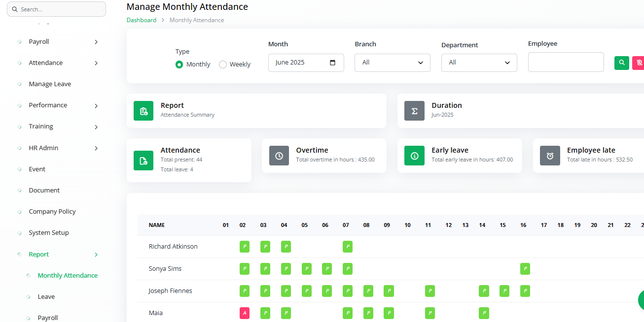Click the Duration sigma icon

point(414,111)
